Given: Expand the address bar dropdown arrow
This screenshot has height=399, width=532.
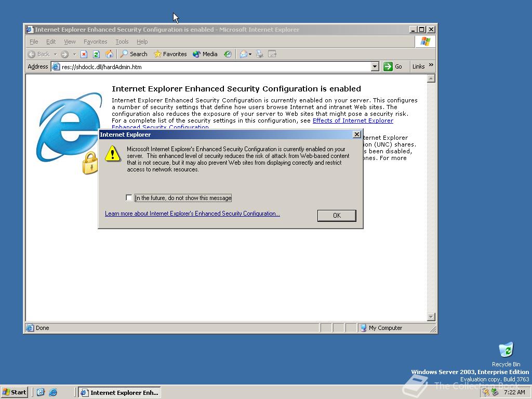Looking at the screenshot, I should pyautogui.click(x=375, y=66).
